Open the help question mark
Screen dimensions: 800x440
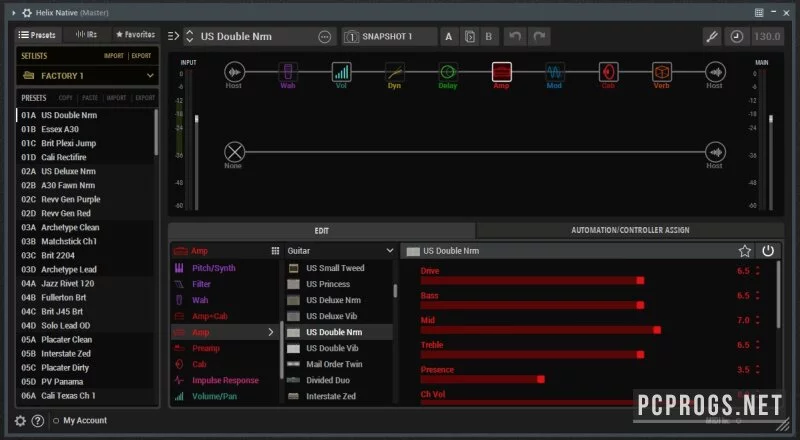pyautogui.click(x=38, y=421)
